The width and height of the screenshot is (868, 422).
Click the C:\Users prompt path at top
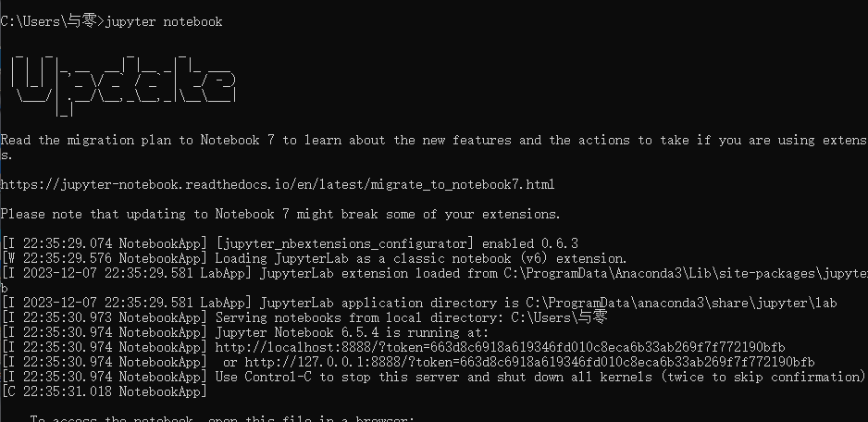(52, 21)
